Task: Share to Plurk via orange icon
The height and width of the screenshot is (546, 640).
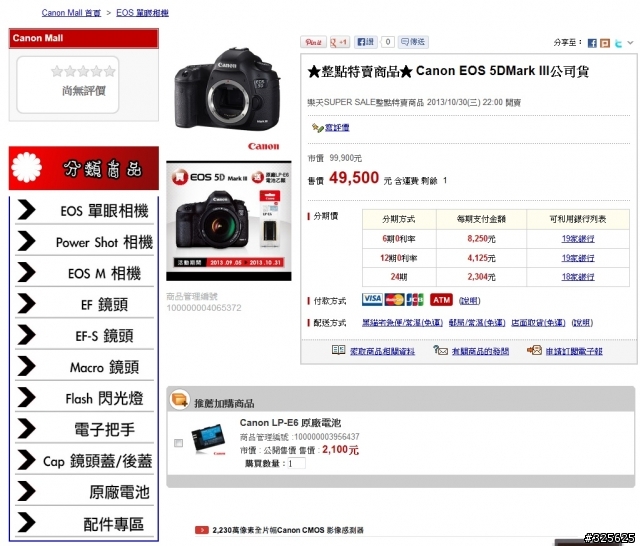Action: pos(605,43)
